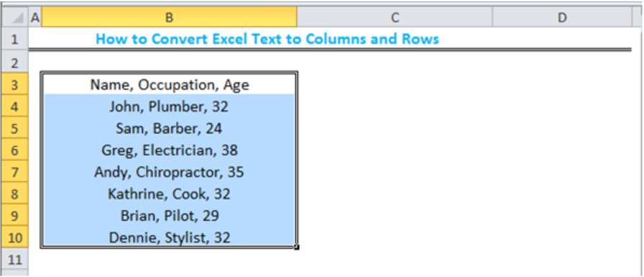Select narrow column A header
644x277 pixels.
[35, 17]
